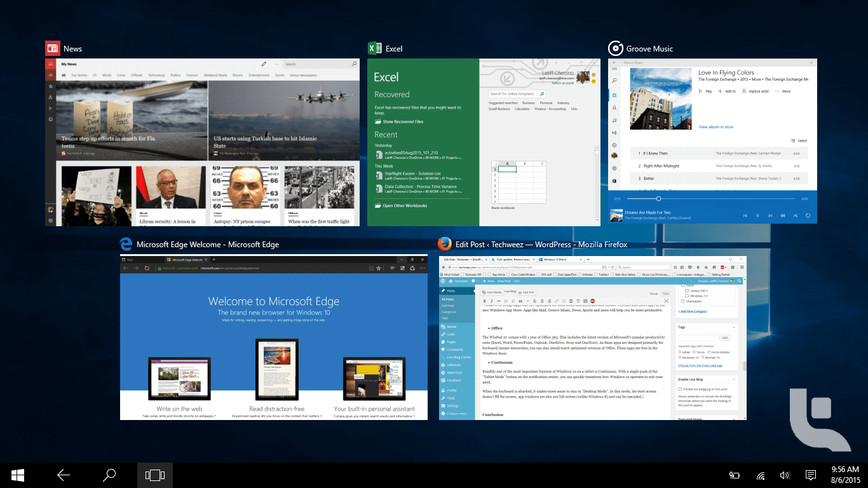Pause playback in Groove Music

click(758, 215)
